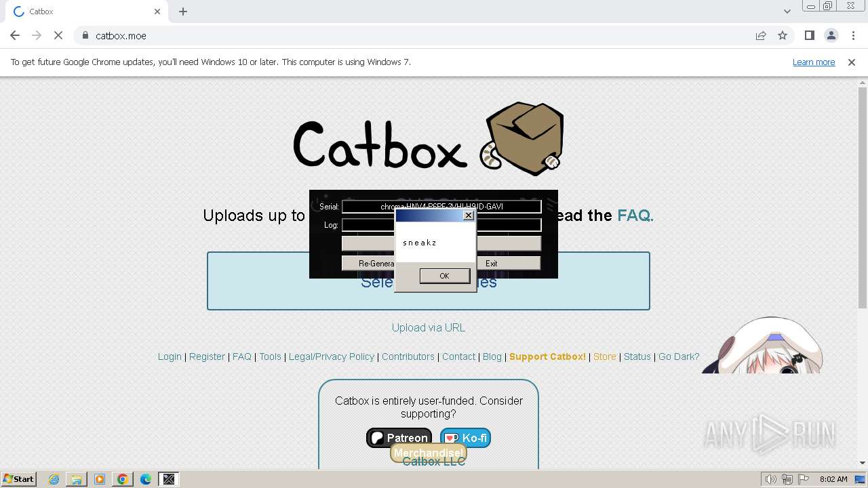Dismiss the Chrome update notice
The width and height of the screenshot is (868, 488).
852,62
